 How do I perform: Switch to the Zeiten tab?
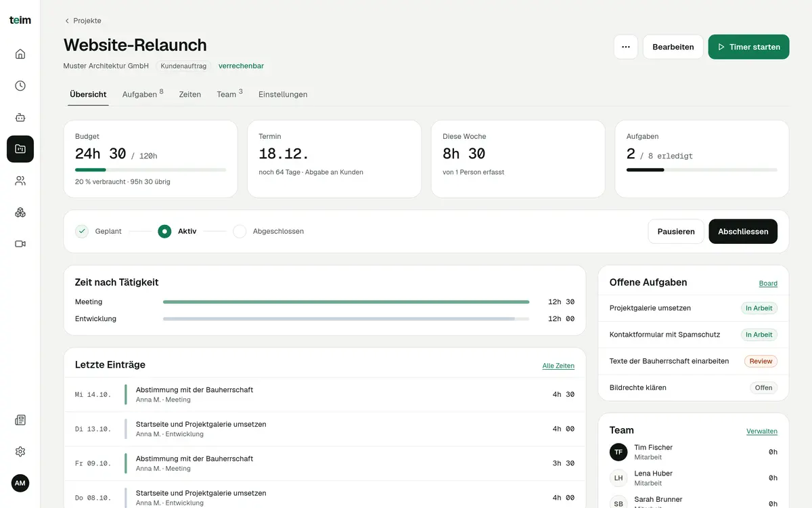pyautogui.click(x=190, y=94)
